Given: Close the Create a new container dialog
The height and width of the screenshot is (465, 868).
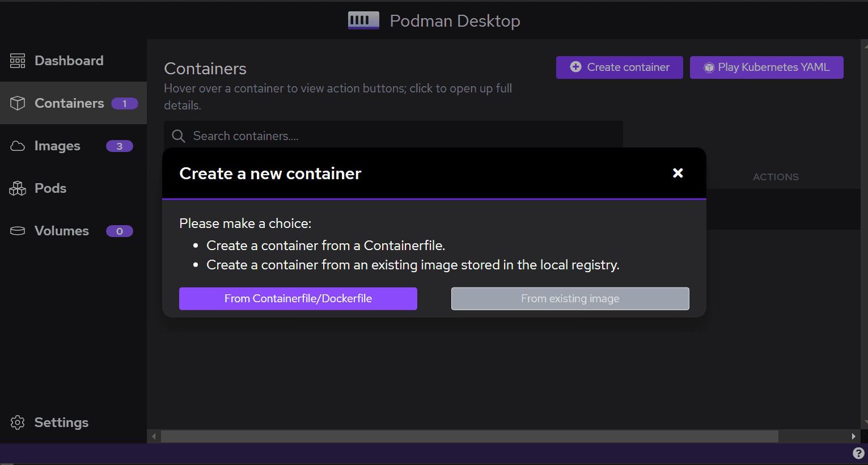Looking at the screenshot, I should (x=678, y=173).
